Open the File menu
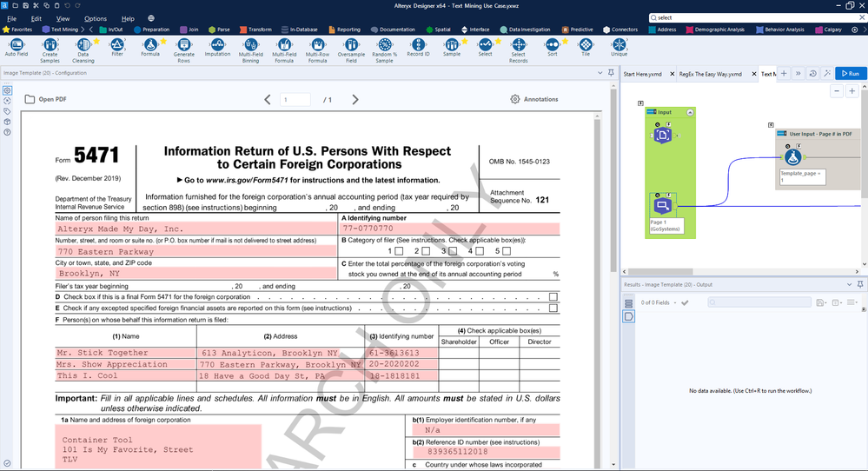868x471 pixels. [11, 18]
